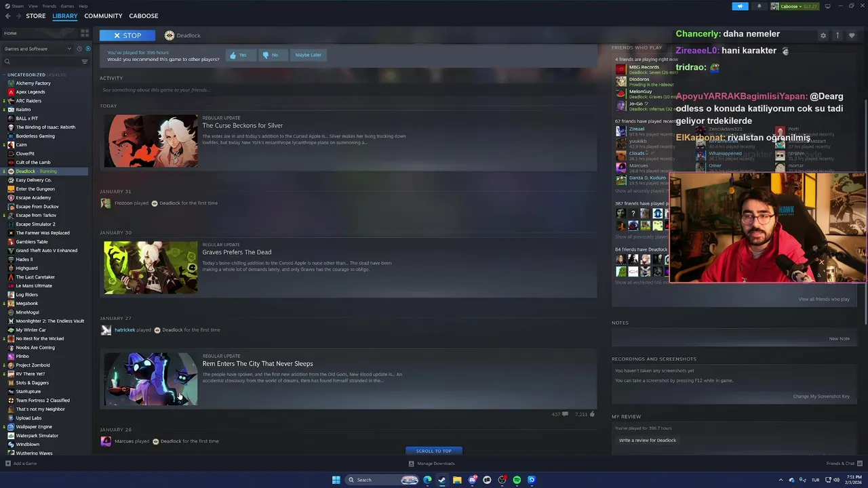Open Windows Start menu

(336, 480)
